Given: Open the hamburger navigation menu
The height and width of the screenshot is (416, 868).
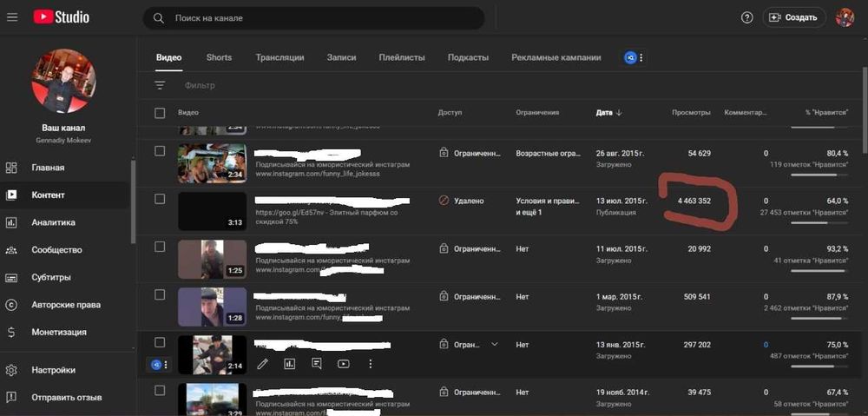Looking at the screenshot, I should tap(12, 17).
